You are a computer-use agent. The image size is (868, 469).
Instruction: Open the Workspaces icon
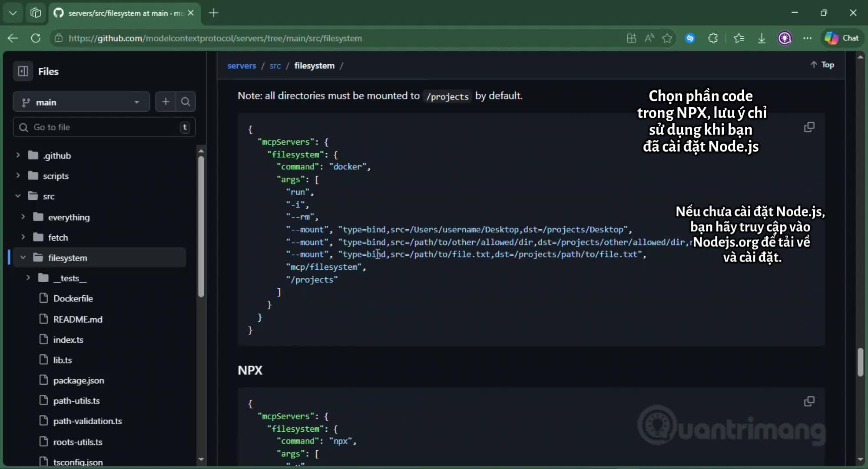tap(36, 13)
